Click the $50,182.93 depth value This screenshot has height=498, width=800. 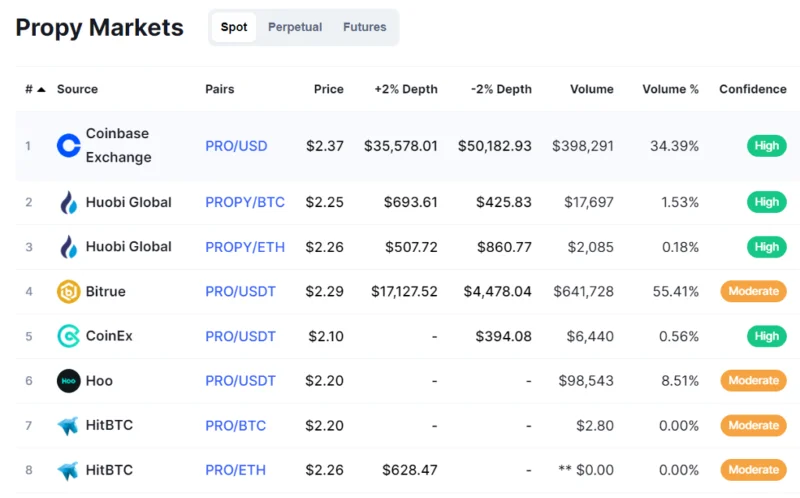click(x=494, y=146)
